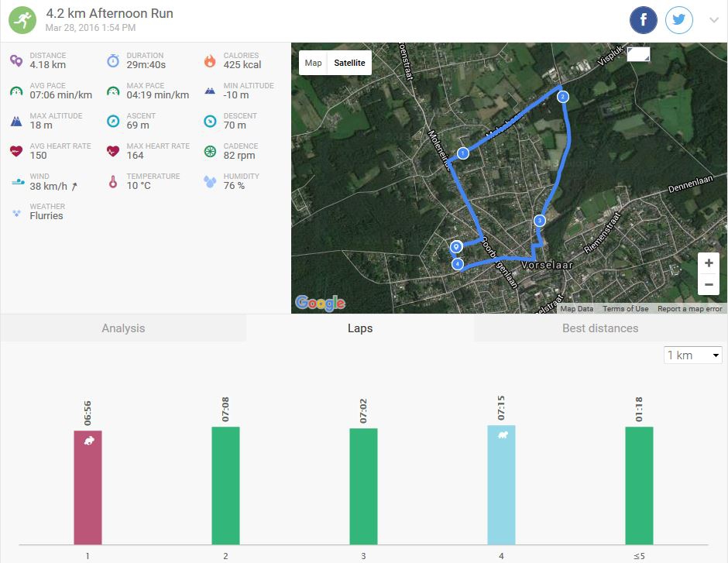728x563 pixels.
Task: Click the cadence wheel icon
Action: coord(209,151)
